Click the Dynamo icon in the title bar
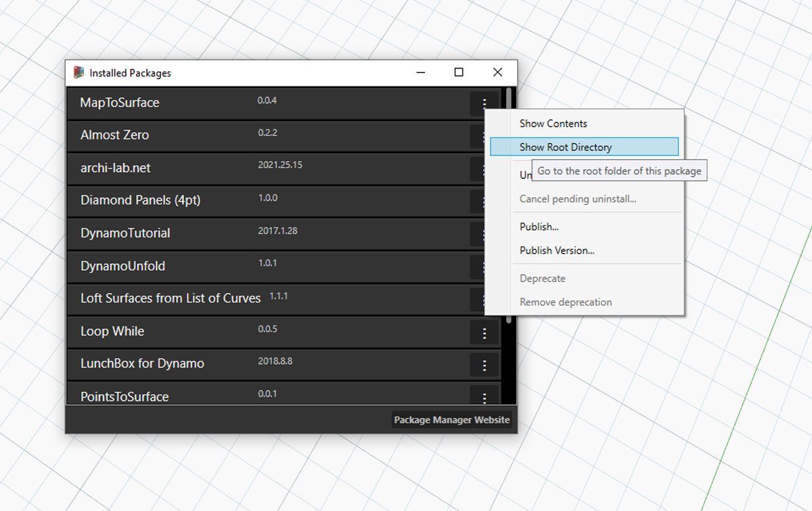 (x=79, y=72)
